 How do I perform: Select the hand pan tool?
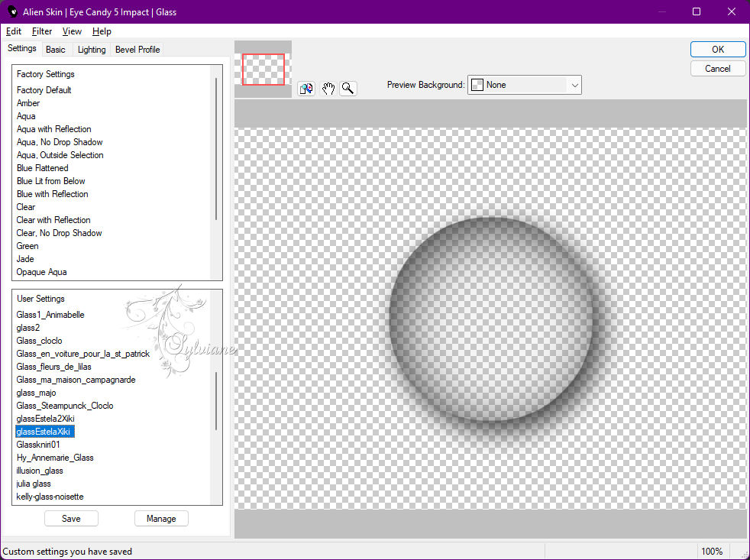pyautogui.click(x=328, y=89)
